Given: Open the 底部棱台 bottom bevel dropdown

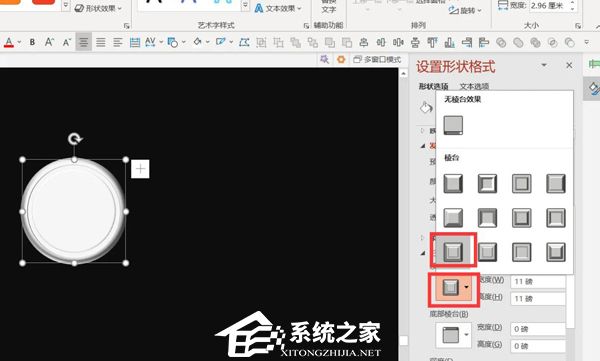Looking at the screenshot, I should 453,335.
